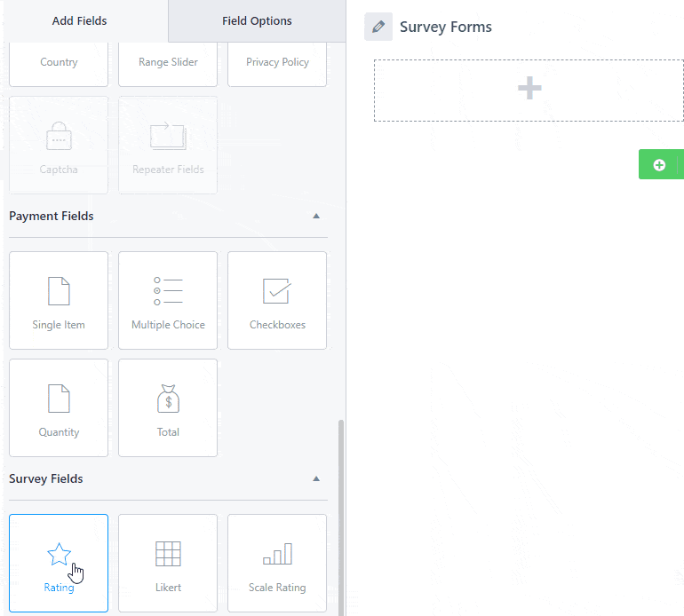
Task: Click the green add row button
Action: (x=661, y=164)
